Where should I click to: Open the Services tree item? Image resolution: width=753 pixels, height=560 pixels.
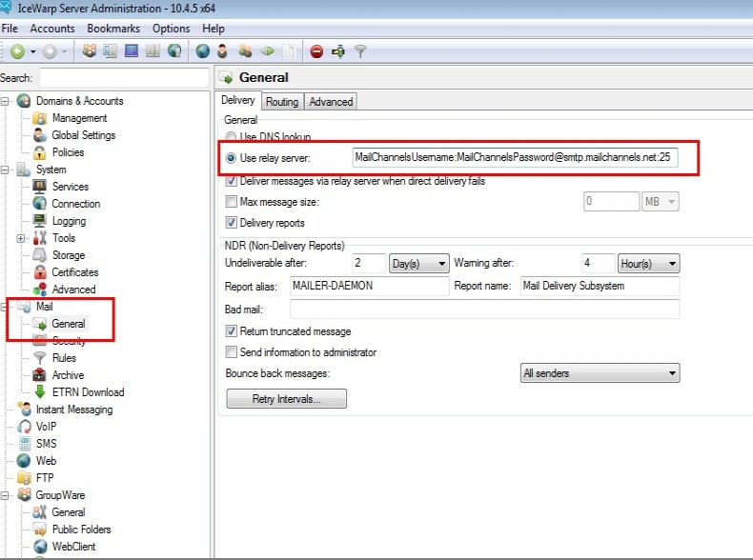pos(71,187)
